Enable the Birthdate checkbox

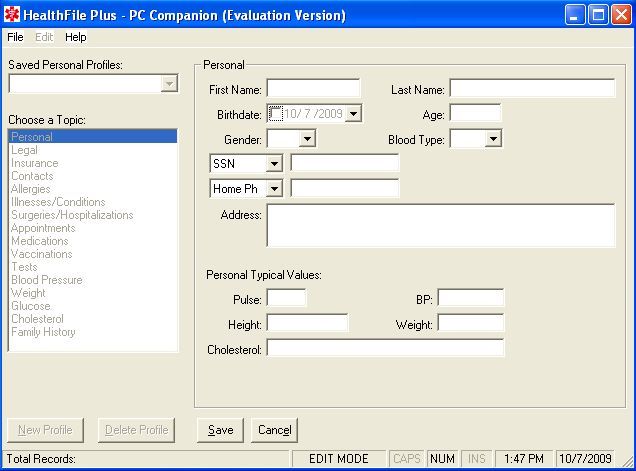tap(275, 113)
